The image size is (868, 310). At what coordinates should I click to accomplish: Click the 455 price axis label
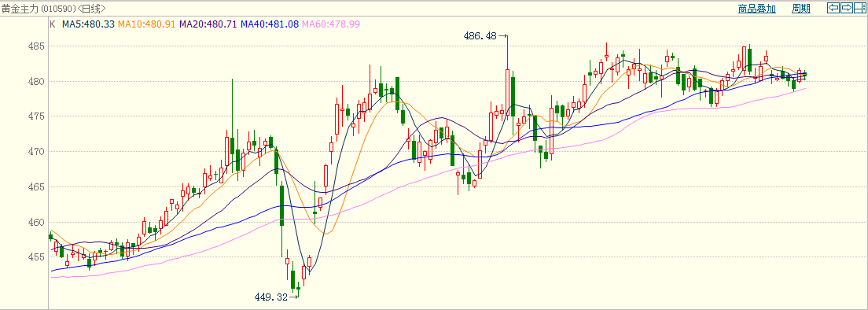35,257
